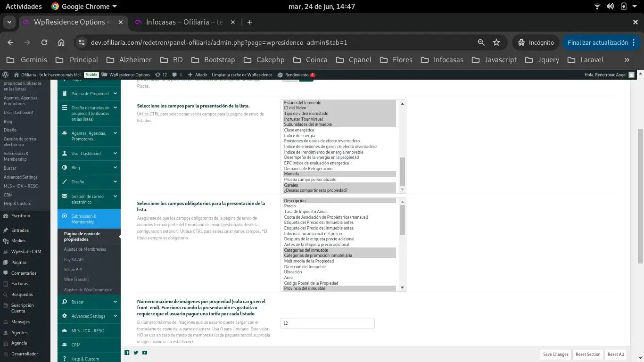
Task: Expand the User Dashboard options section
Action: (89, 154)
